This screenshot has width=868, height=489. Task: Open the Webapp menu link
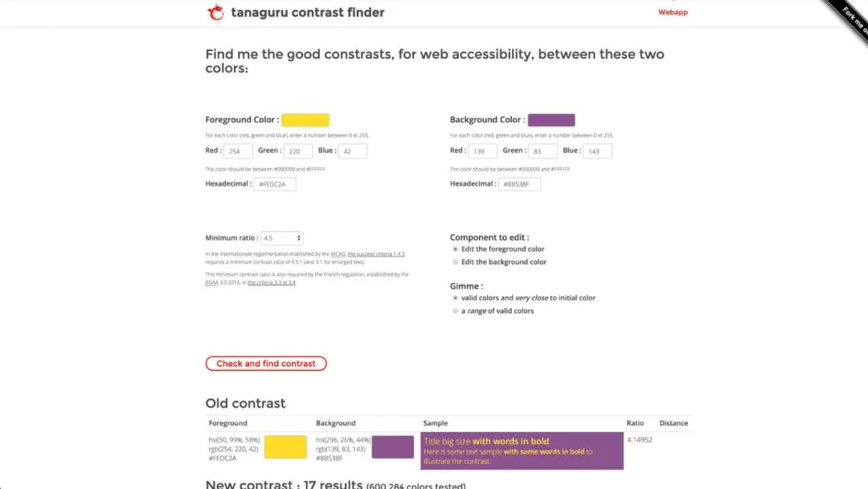(673, 12)
